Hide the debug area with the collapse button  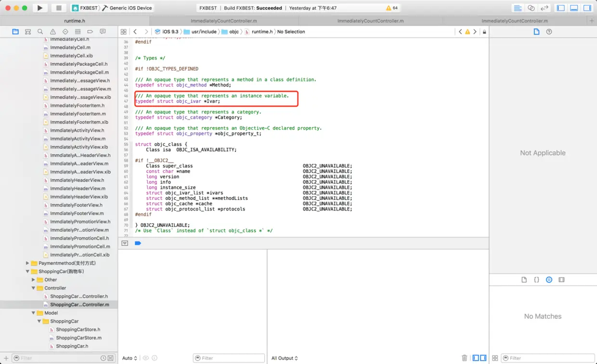pyautogui.click(x=125, y=243)
